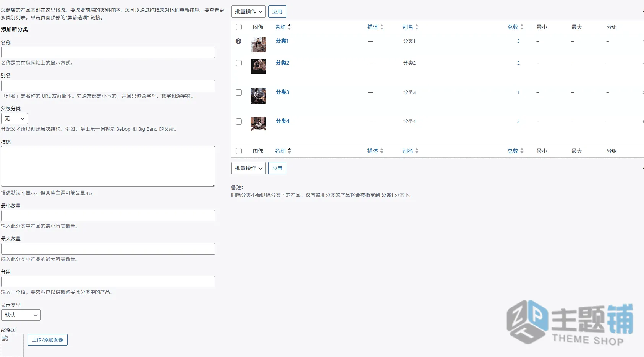Viewport: 644px width, 357px height.
Task: Click 最小 column header text at top
Action: pyautogui.click(x=542, y=27)
